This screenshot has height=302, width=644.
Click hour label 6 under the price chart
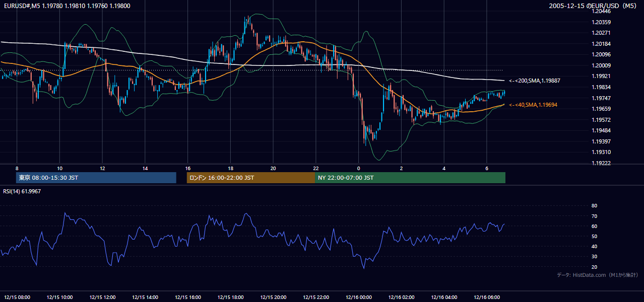click(487, 168)
